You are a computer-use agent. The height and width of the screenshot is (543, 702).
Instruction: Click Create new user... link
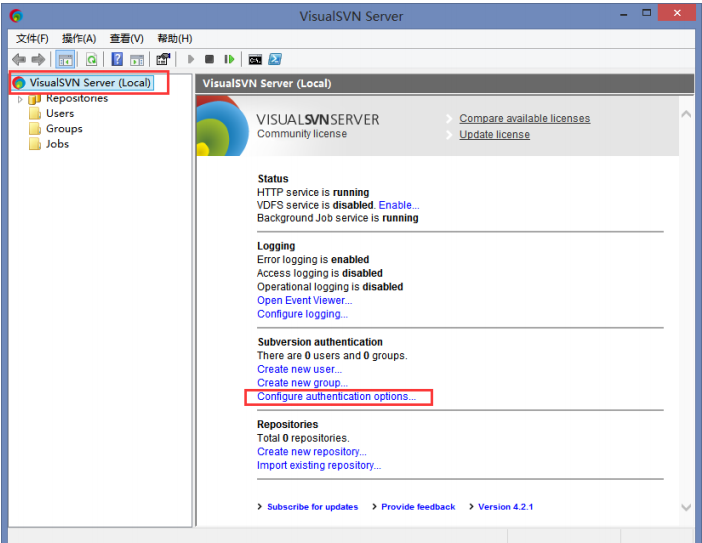point(299,369)
